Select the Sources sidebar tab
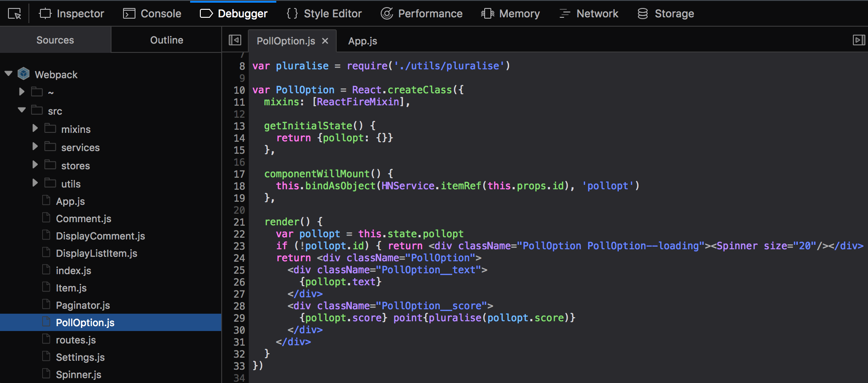The image size is (868, 383). [x=55, y=40]
